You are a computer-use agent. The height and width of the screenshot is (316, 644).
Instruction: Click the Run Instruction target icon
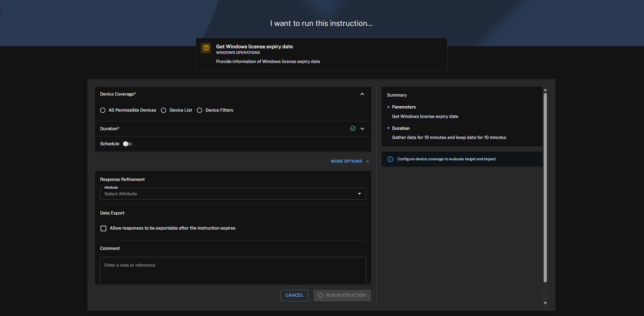pos(320,295)
